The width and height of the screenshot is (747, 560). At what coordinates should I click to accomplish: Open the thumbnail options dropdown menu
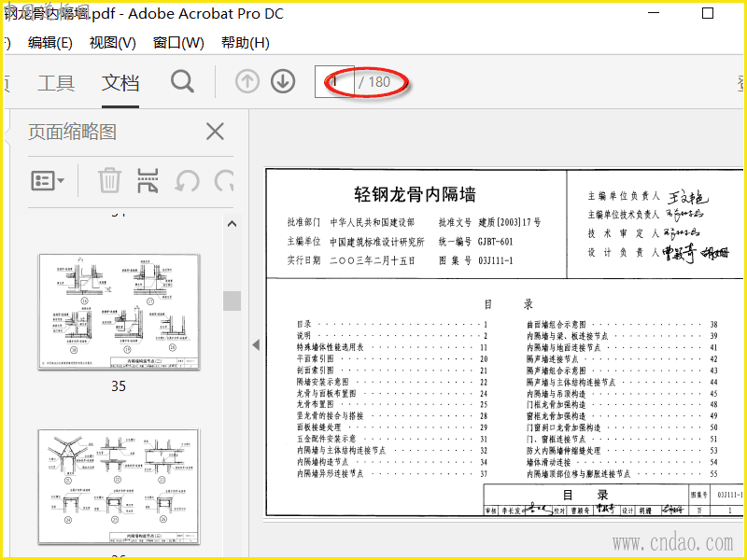[x=48, y=181]
